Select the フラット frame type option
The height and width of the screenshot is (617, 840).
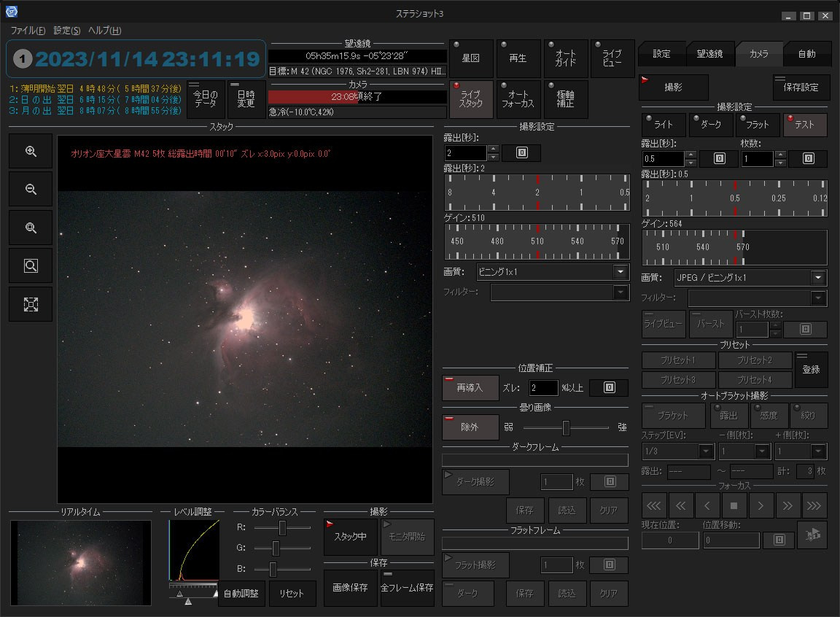pyautogui.click(x=755, y=125)
